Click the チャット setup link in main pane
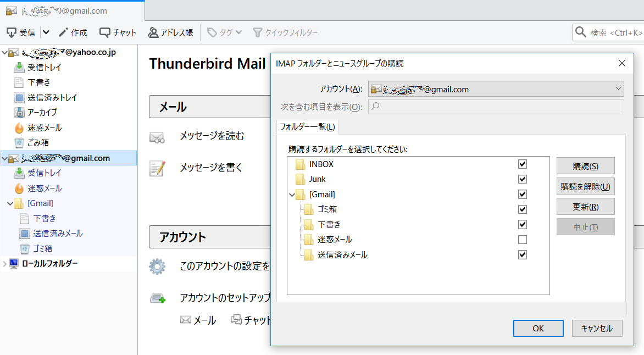Image resolution: width=644 pixels, height=355 pixels. (251, 320)
